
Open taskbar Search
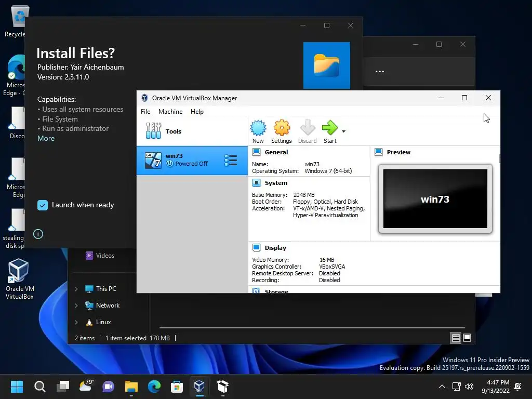click(39, 387)
